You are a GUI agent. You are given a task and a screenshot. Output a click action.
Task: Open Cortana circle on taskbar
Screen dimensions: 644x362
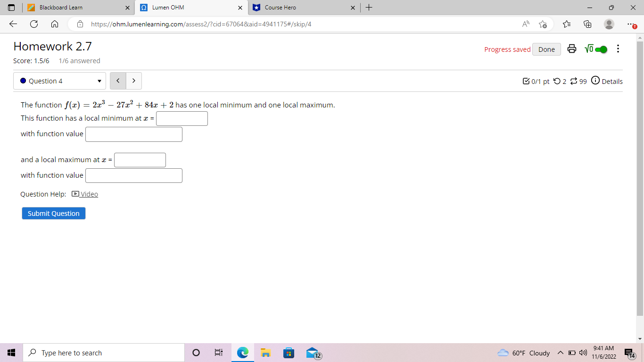click(197, 353)
